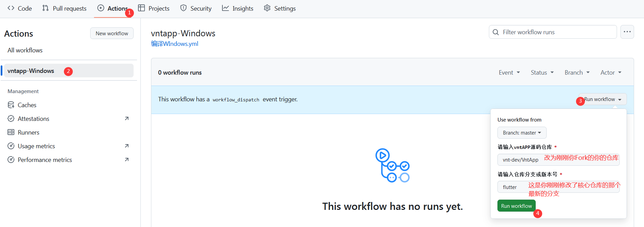Expand the Event filter dropdown
644x227 pixels.
[x=509, y=73]
